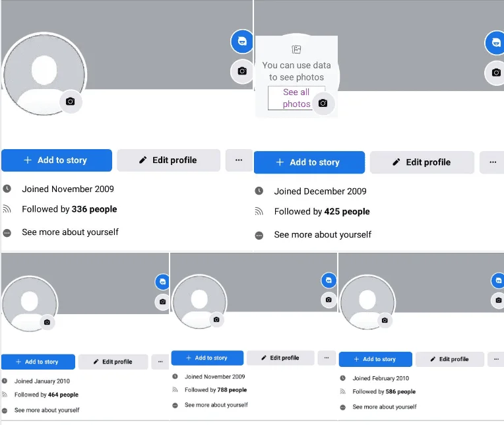Click the profile picture camera on the 425-follower profile
Viewport: 504px width, 425px height.
coord(323,103)
